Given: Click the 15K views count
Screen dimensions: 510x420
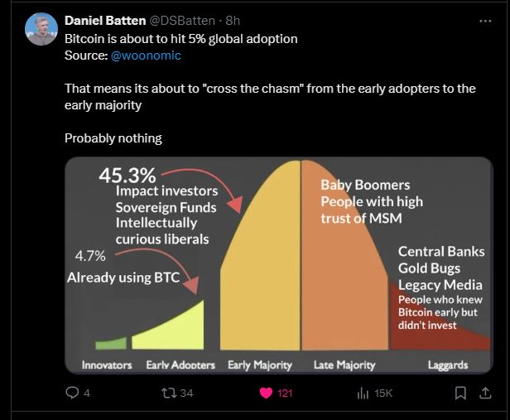Looking at the screenshot, I should pyautogui.click(x=383, y=393).
